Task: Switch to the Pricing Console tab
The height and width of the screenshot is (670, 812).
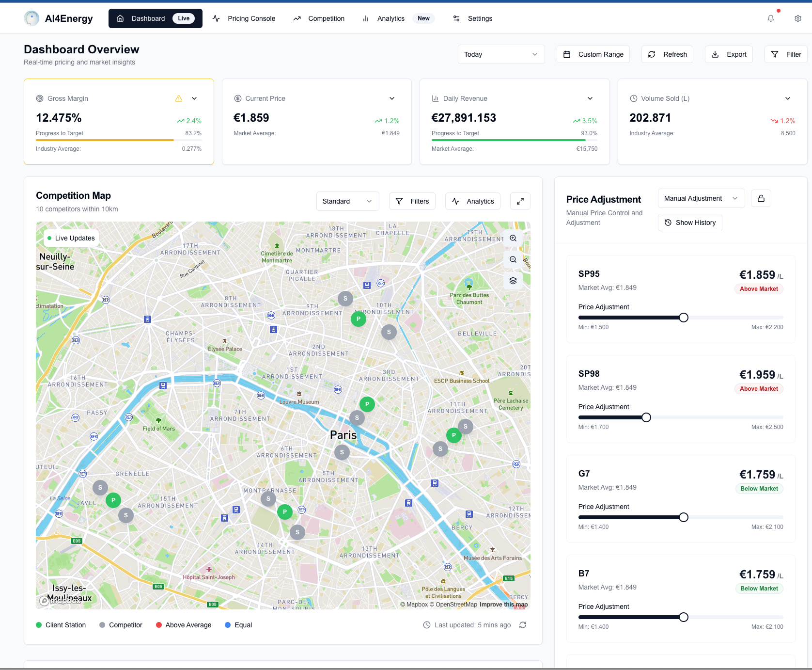Action: (x=244, y=18)
